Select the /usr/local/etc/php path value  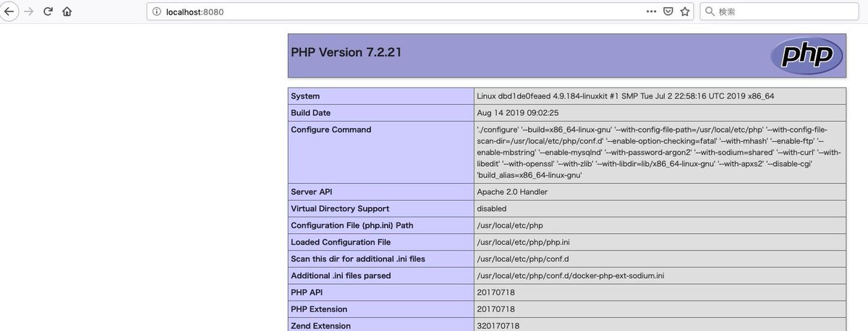(511, 225)
